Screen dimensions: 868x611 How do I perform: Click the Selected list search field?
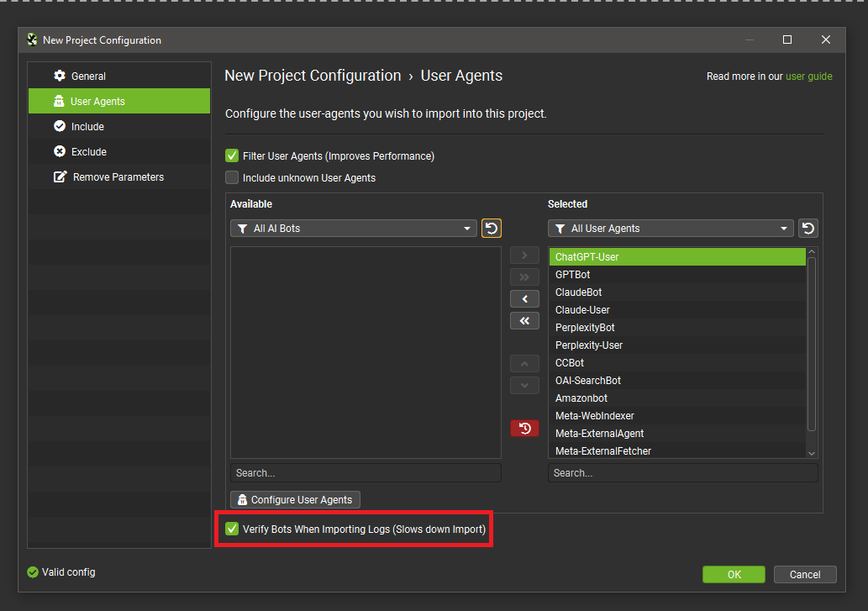coord(682,473)
